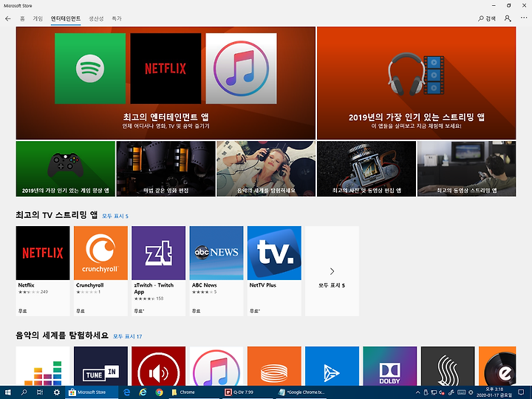Open the Windows Start menu
Screen dimensions: 532x399
[x=7, y=392]
